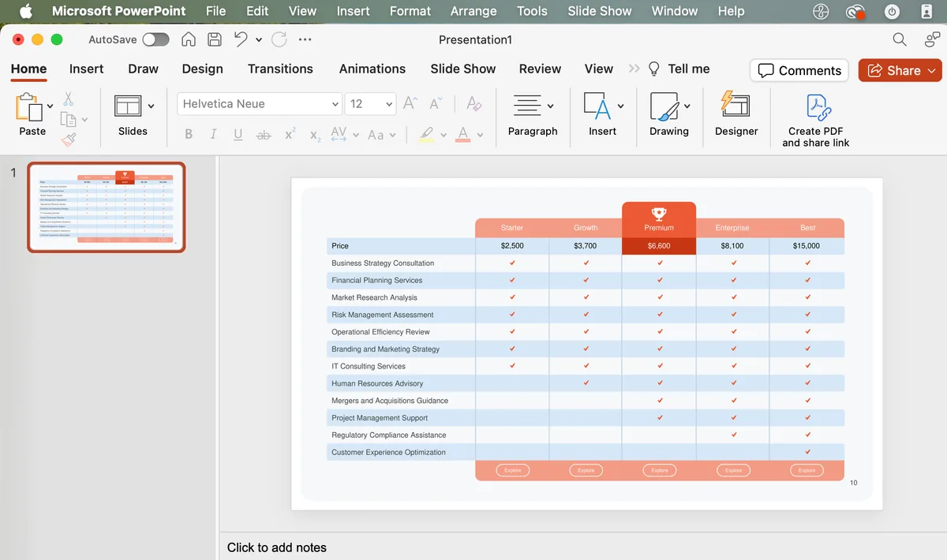The image size is (947, 560).
Task: Toggle Bold formatting
Action: click(x=189, y=134)
